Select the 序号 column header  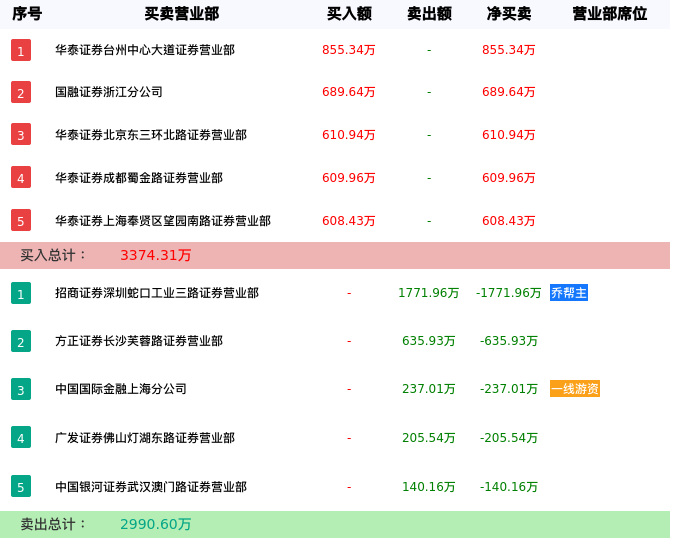click(27, 14)
